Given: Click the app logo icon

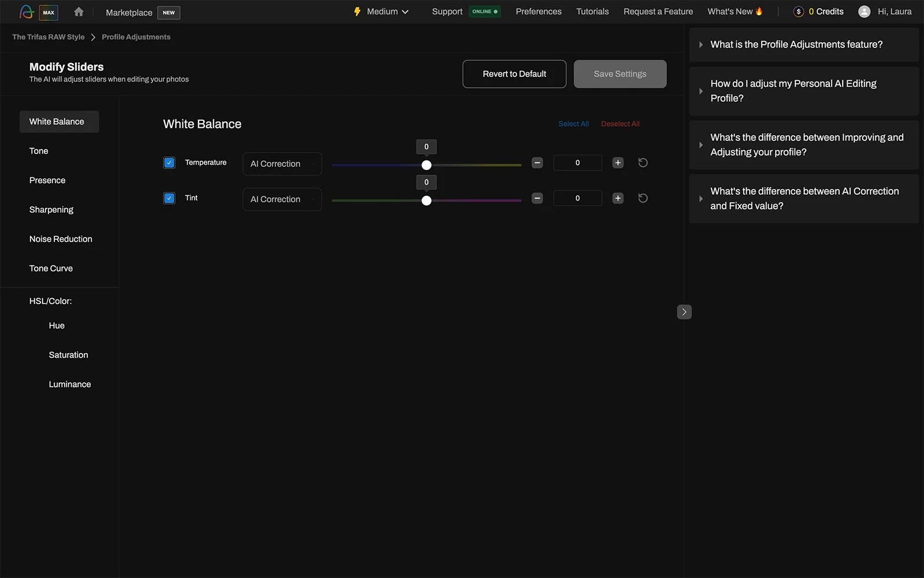Looking at the screenshot, I should [x=27, y=12].
